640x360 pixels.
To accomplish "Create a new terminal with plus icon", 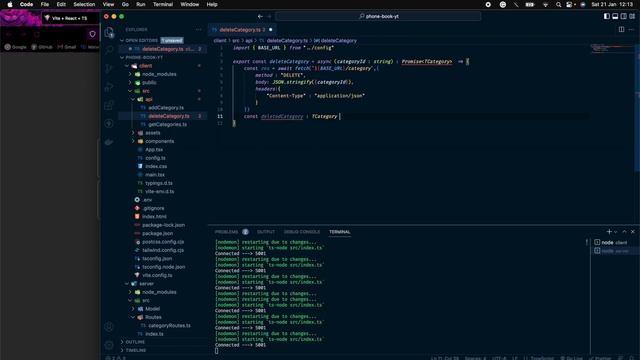I will click(x=609, y=231).
